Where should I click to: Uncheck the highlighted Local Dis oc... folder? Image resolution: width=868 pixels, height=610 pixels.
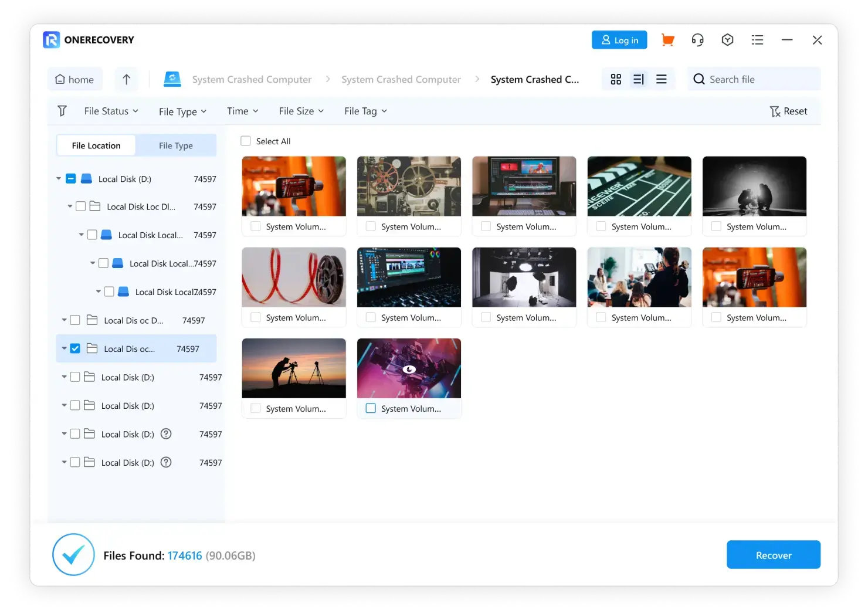[x=75, y=348]
